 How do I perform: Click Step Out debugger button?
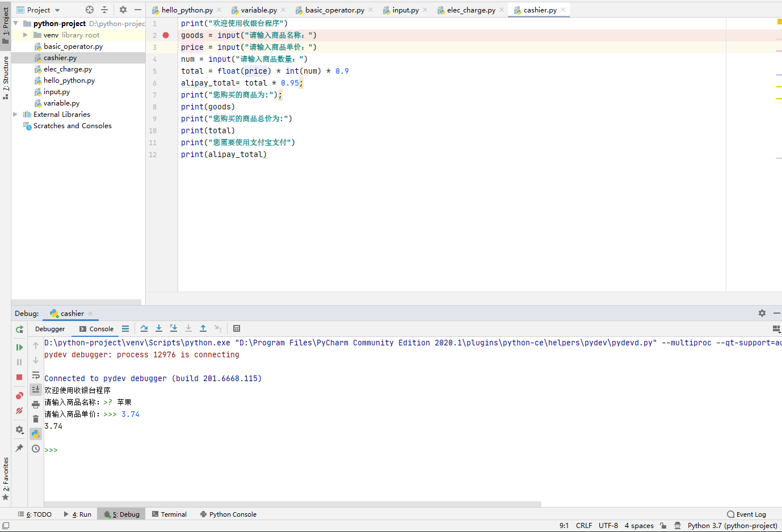[203, 328]
